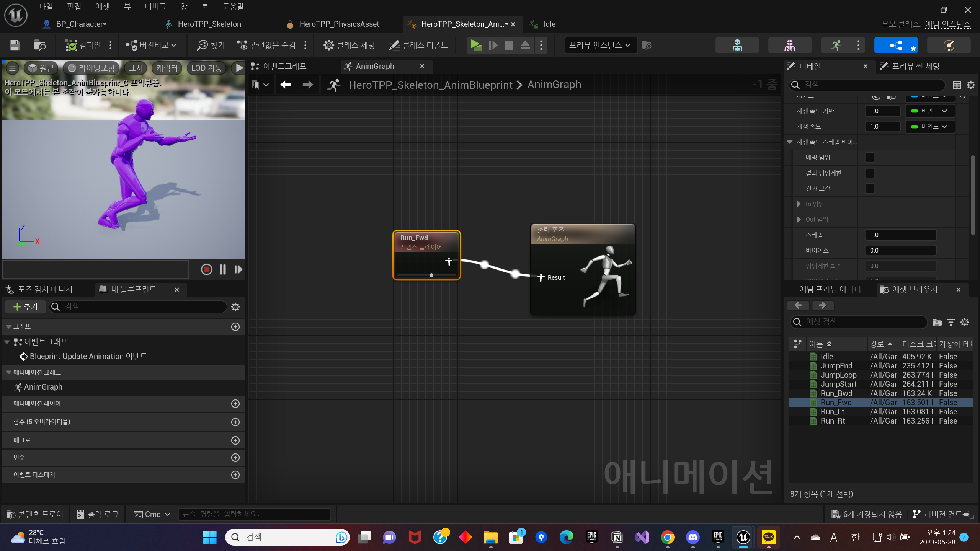Open the My Blueprint settings gear
Screen dimensions: 980x551
coord(235,307)
